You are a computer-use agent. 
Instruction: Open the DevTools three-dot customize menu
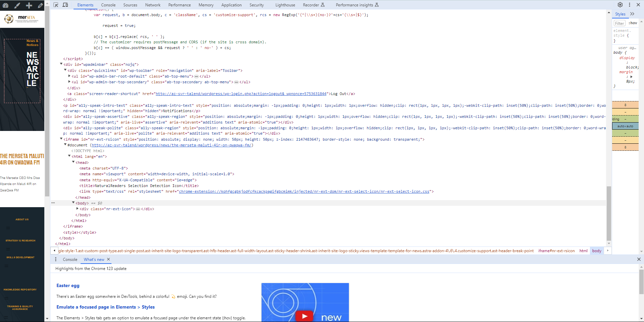point(630,5)
